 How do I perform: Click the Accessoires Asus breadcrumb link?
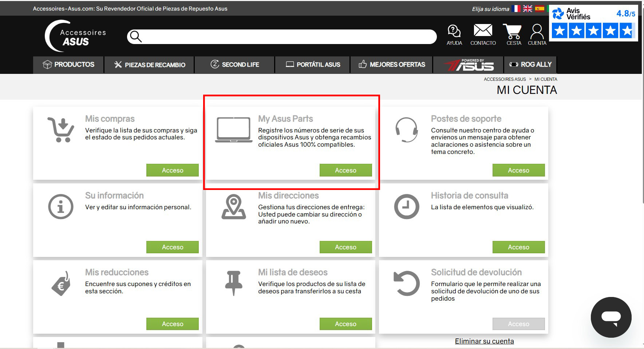tap(505, 79)
